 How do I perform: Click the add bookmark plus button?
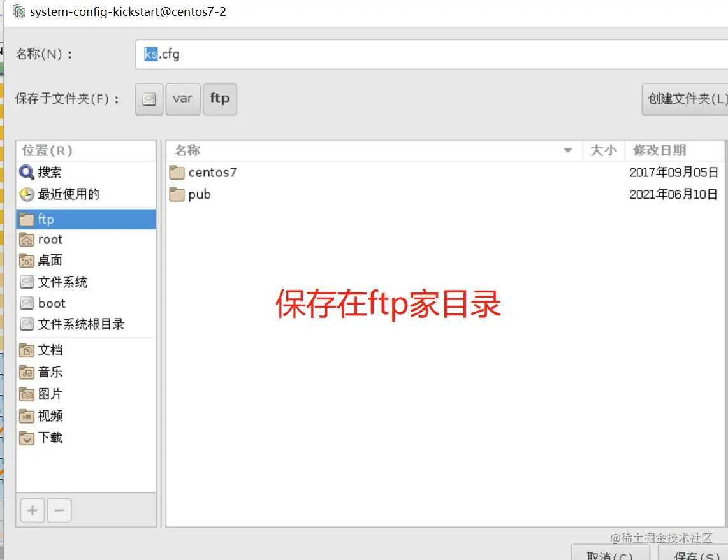pos(33,510)
